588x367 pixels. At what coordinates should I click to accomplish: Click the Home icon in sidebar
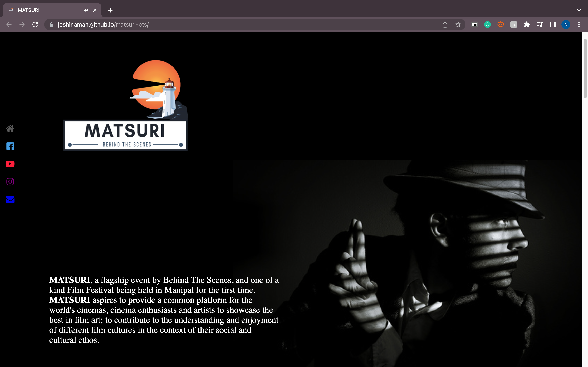[x=10, y=128]
